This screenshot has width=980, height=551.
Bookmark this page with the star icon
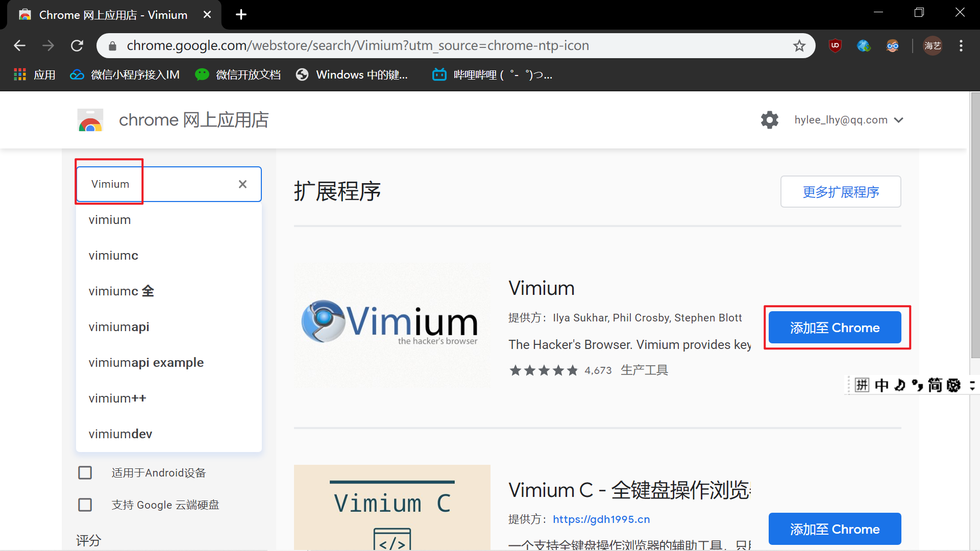tap(799, 45)
